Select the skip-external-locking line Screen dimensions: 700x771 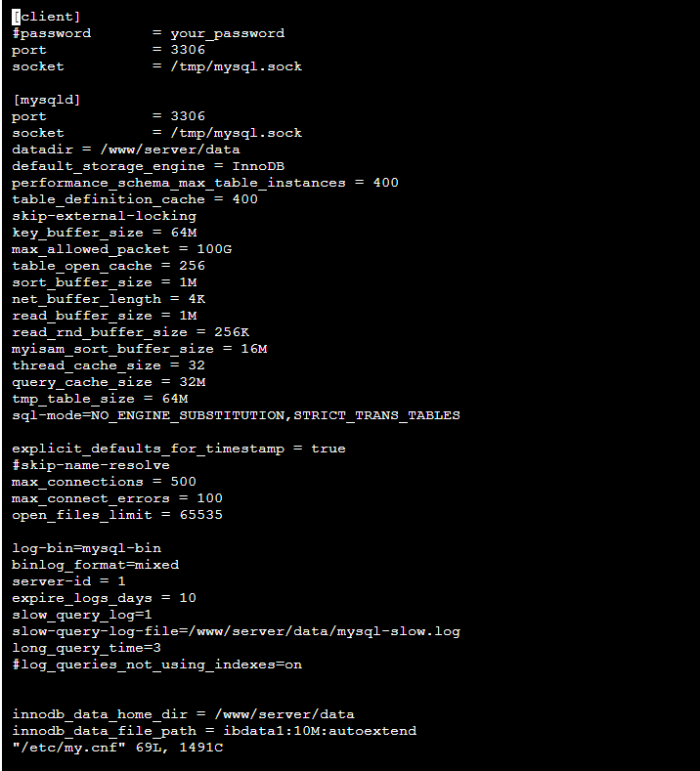tap(104, 216)
